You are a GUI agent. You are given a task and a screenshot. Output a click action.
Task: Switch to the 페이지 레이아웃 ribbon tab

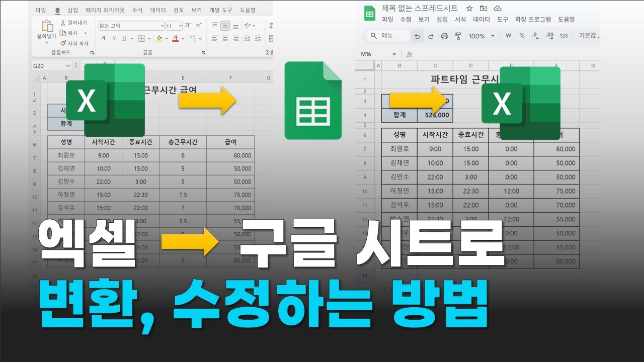pos(105,10)
